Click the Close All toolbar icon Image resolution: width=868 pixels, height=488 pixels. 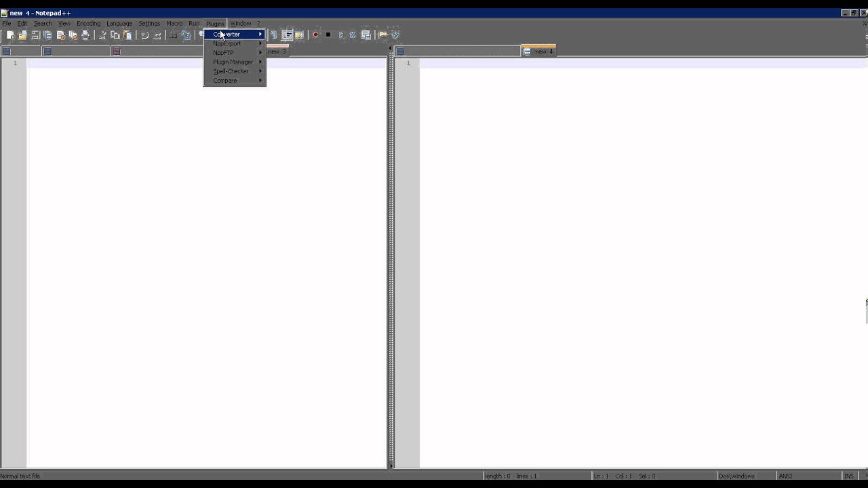(x=73, y=35)
